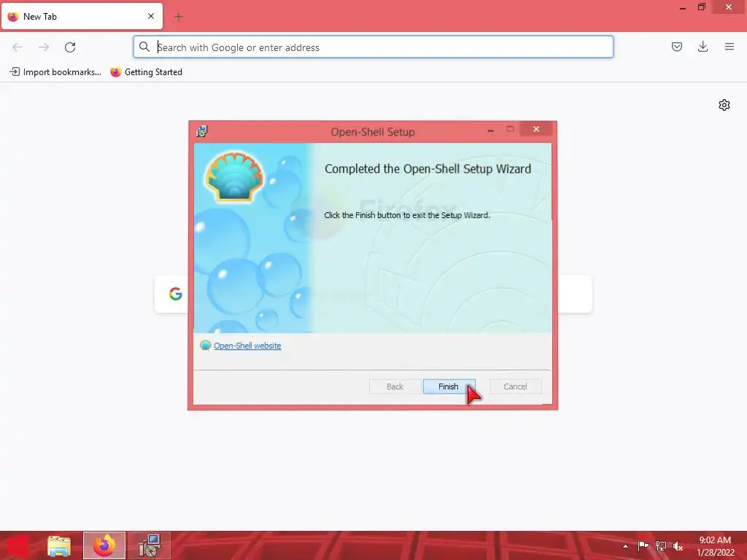Click the search magnifier in the address bar
This screenshot has height=560, width=747.
[144, 47]
